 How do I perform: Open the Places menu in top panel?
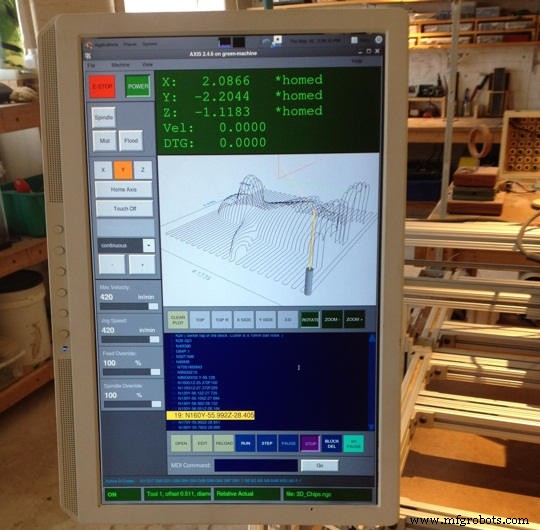point(130,44)
